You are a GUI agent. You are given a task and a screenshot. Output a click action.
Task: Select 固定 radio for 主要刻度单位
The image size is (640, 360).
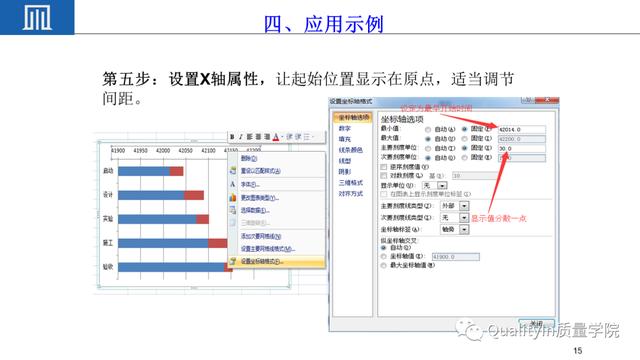point(464,148)
